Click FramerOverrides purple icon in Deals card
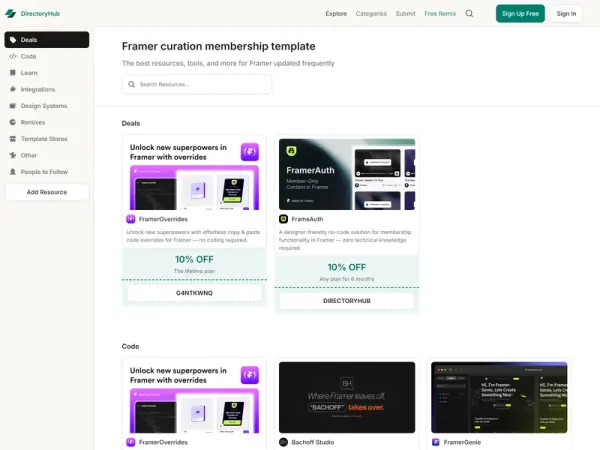Viewport: 600px width, 450px height. click(131, 219)
